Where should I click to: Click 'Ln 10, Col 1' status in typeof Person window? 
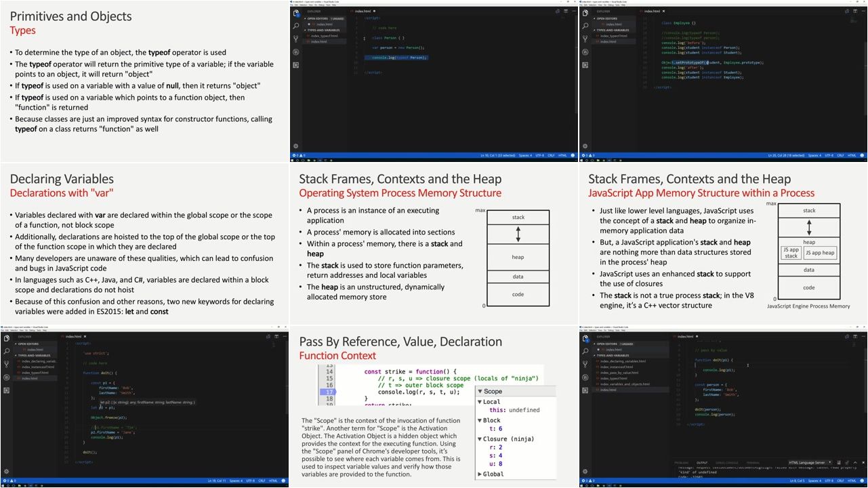[x=498, y=155]
